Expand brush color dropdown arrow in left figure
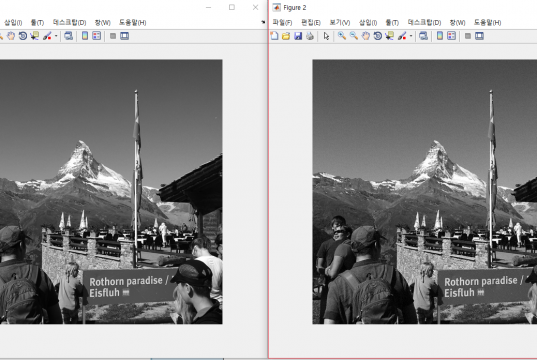 tap(56, 36)
